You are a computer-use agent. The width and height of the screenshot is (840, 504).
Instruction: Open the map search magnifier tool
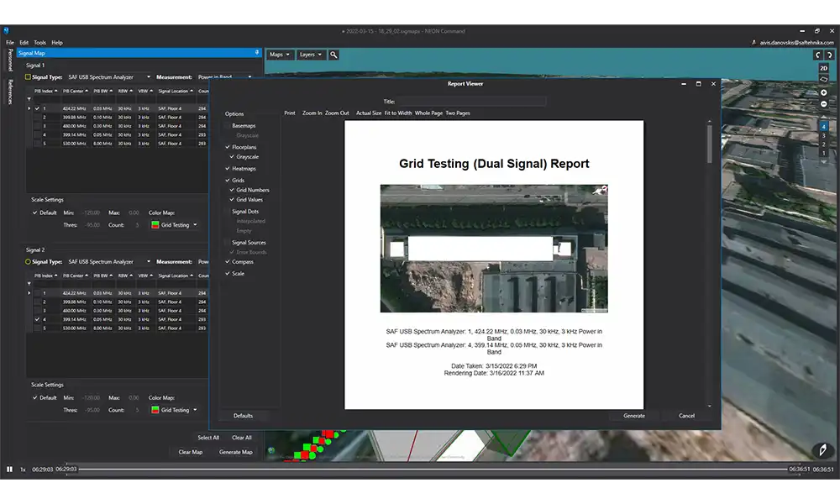click(x=333, y=55)
